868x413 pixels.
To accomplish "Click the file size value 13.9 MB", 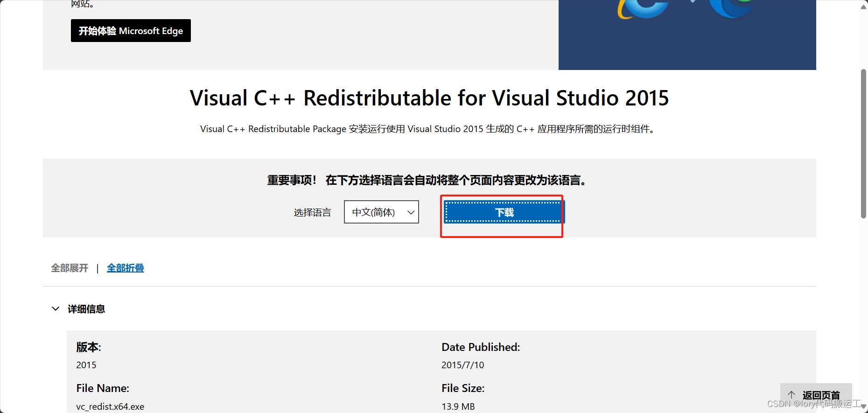I will (458, 406).
